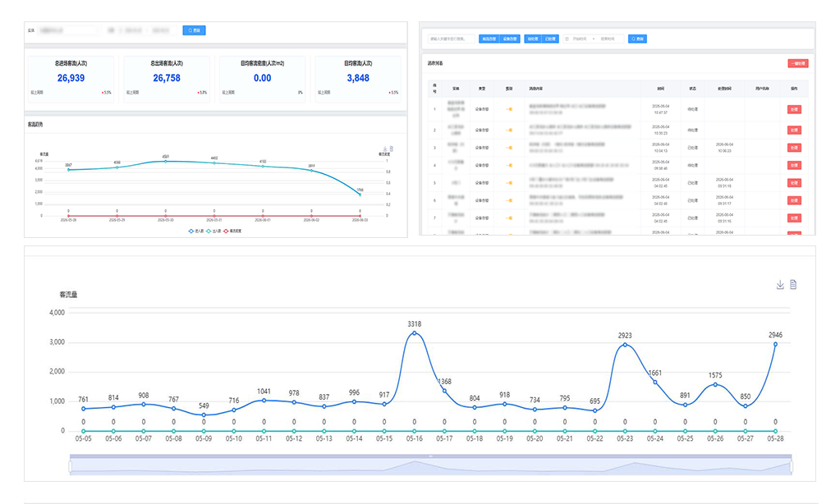Click the 2946 data point on 05-28
The width and height of the screenshot is (840, 504).
(775, 345)
